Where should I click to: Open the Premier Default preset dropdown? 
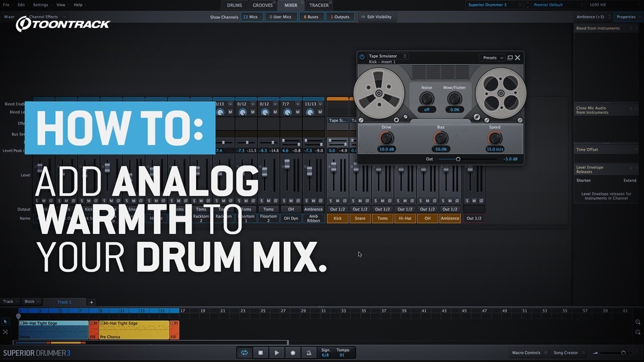point(557,5)
